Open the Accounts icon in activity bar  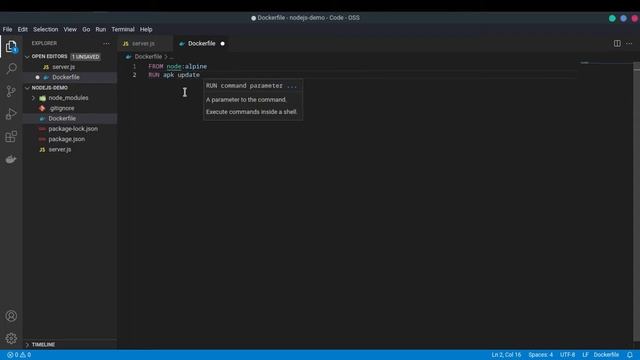[11, 316]
